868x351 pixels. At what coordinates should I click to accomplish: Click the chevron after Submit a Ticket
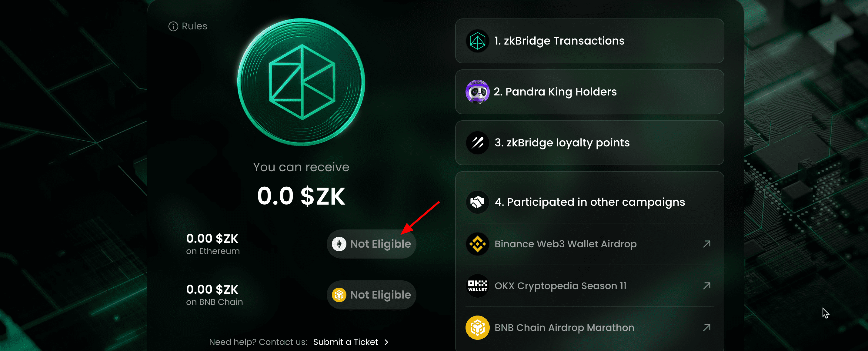click(386, 342)
